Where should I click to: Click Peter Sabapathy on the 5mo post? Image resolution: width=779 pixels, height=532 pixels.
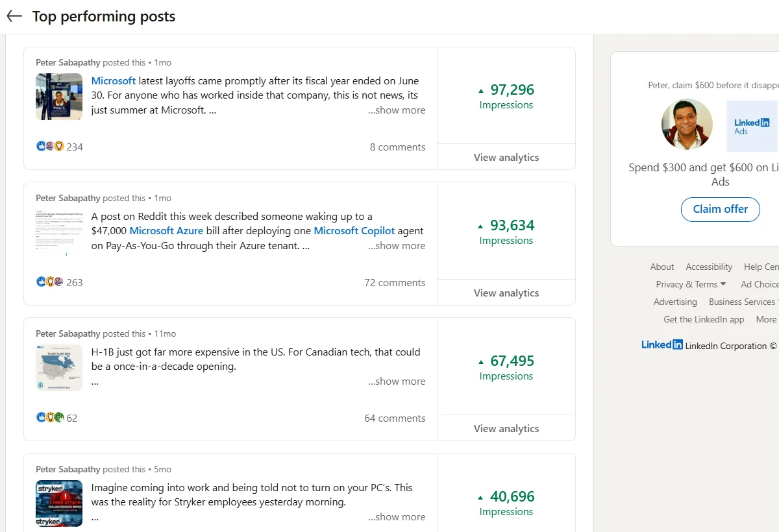(68, 469)
